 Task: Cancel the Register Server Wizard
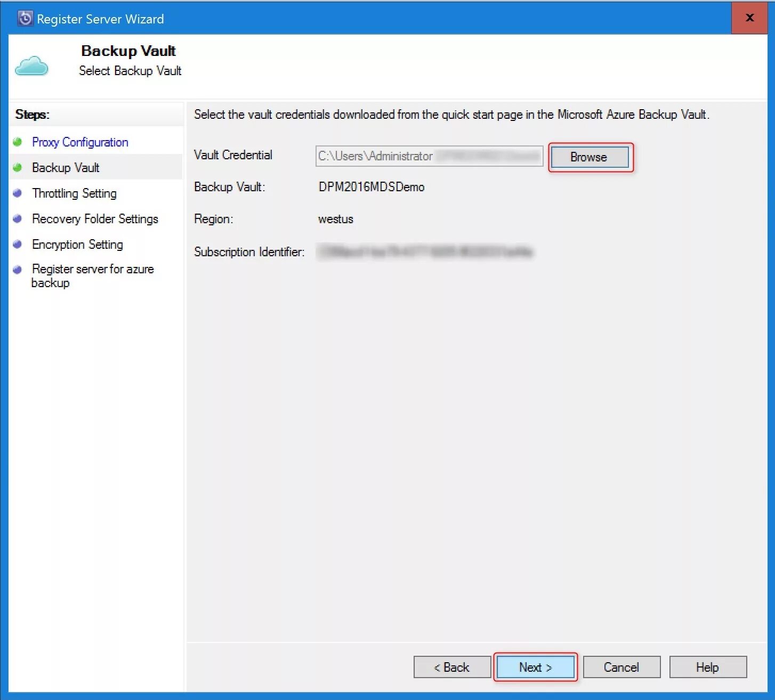tap(621, 667)
